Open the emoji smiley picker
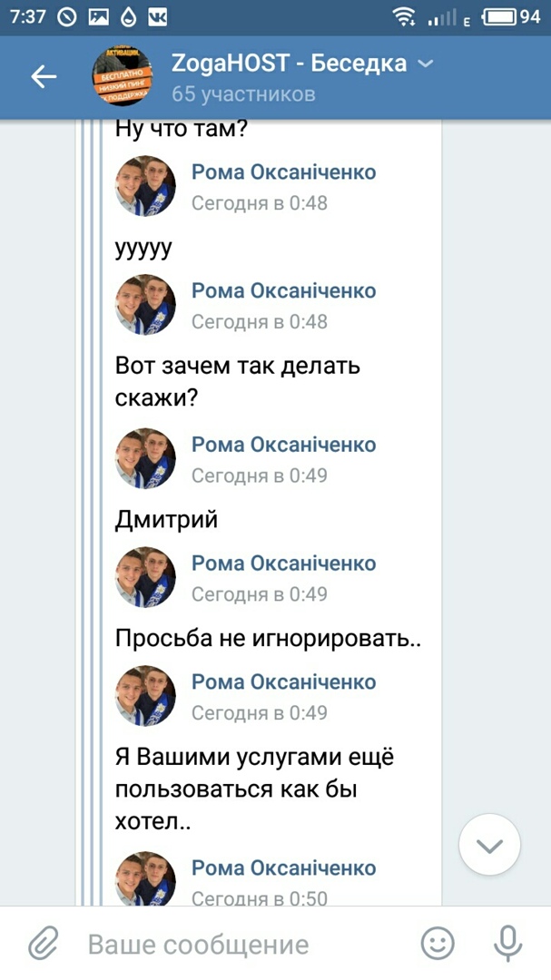 coord(438,944)
